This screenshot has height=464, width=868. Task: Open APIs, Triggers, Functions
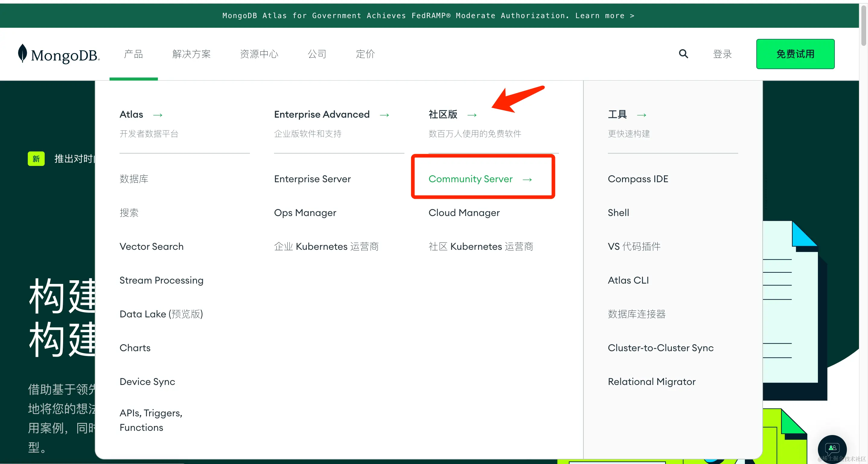(151, 420)
